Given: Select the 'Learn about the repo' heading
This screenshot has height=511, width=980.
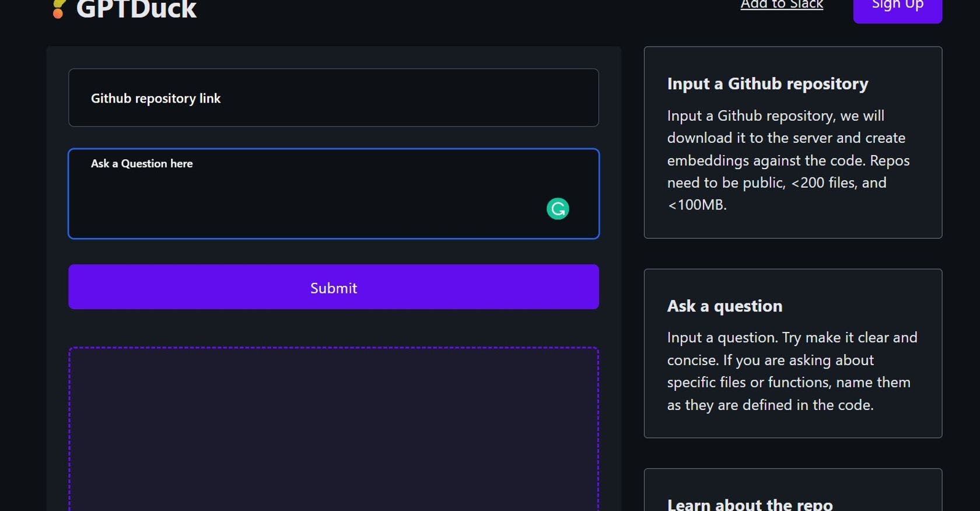Looking at the screenshot, I should (x=750, y=504).
